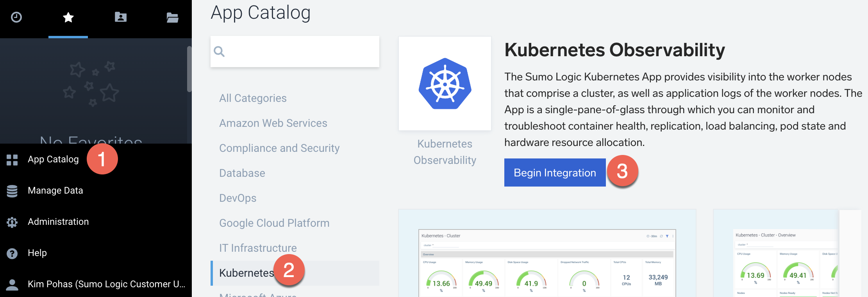Select All Categories filter

tap(253, 98)
